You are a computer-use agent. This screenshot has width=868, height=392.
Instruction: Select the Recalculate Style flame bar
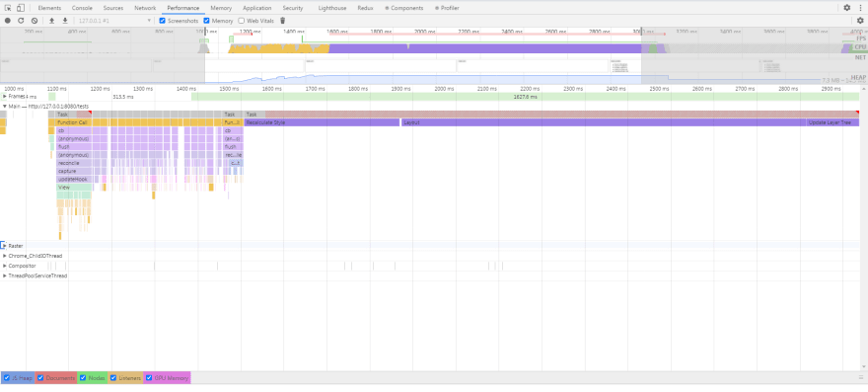tap(323, 122)
